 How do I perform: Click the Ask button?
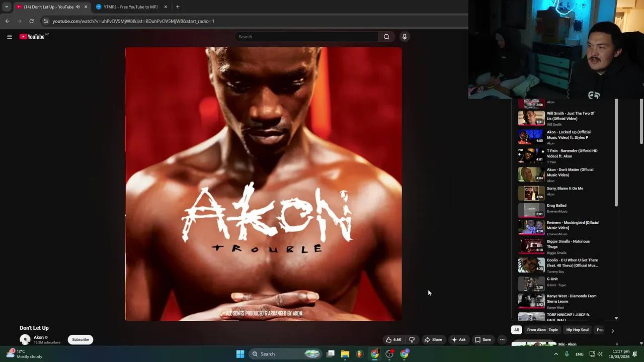click(459, 340)
